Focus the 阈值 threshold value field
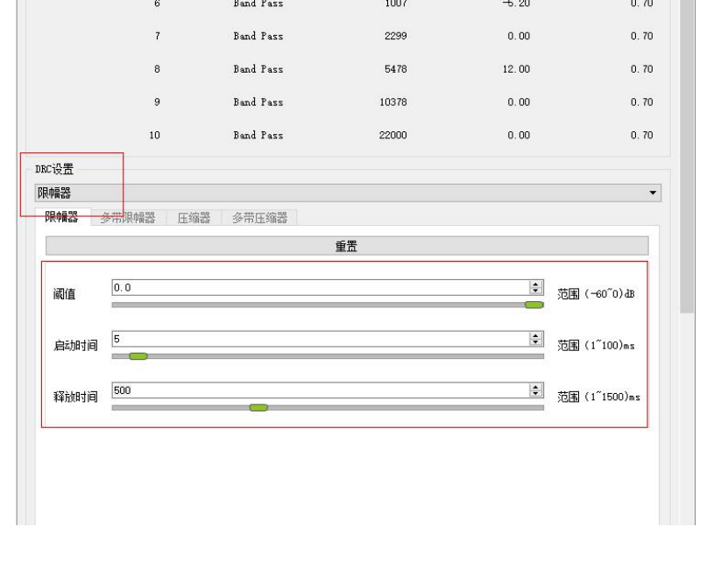728x562 pixels. (x=321, y=287)
